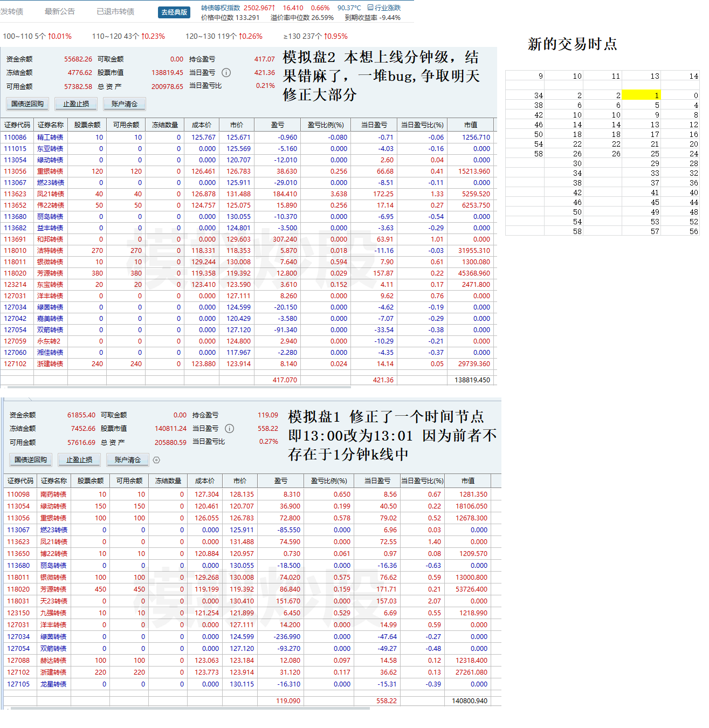
Task: Click the yellow highlighted cell containing 1
Action: pyautogui.click(x=641, y=95)
